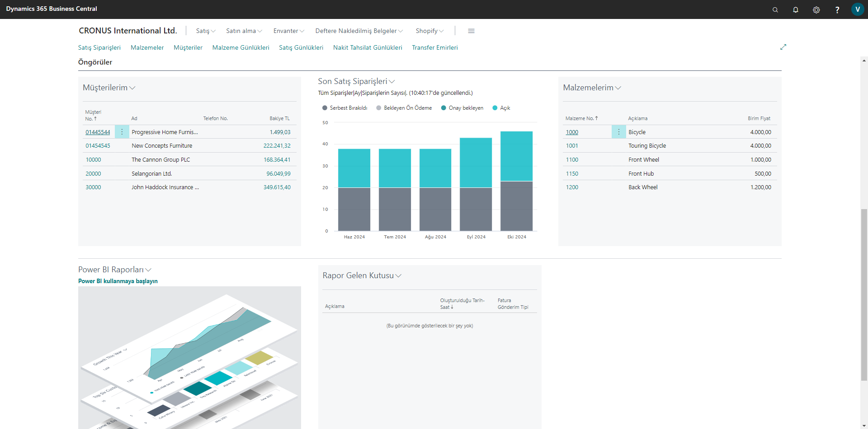Click the Birim Fiyat column header

click(759, 118)
